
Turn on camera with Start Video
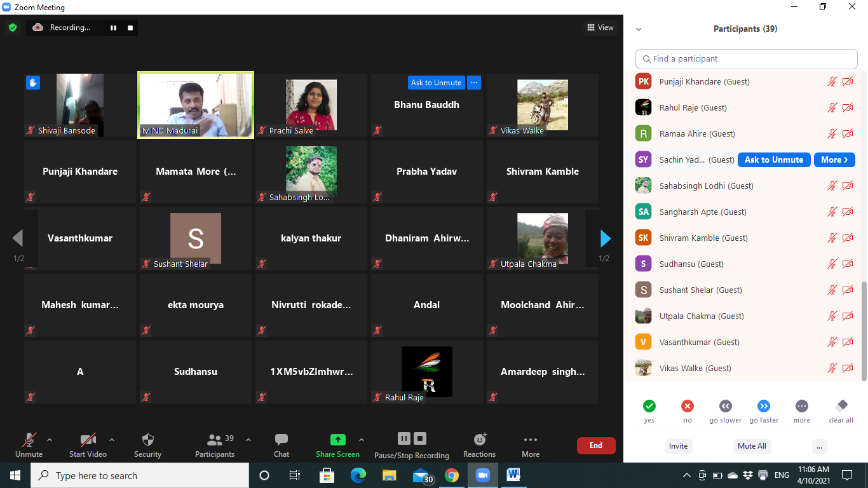[88, 445]
